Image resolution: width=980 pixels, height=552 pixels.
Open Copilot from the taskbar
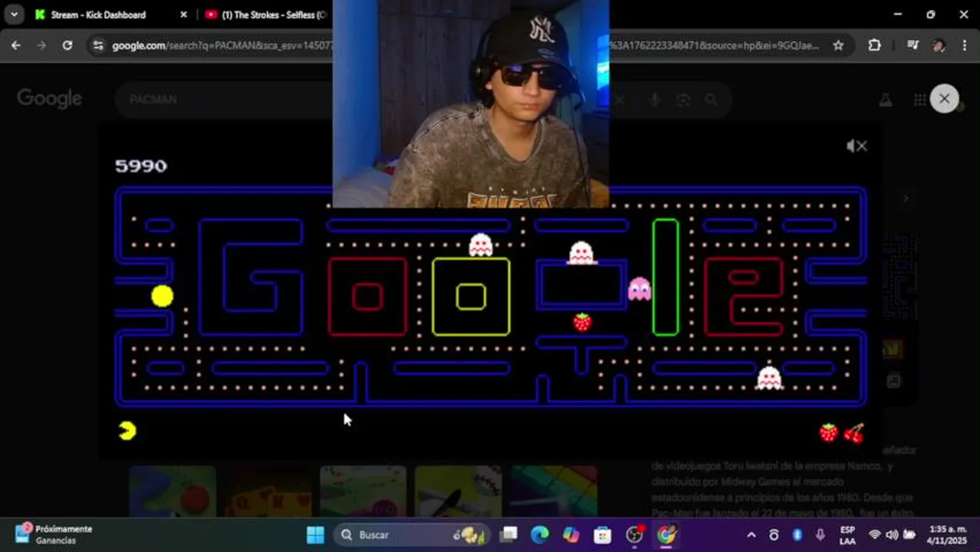pyautogui.click(x=571, y=534)
